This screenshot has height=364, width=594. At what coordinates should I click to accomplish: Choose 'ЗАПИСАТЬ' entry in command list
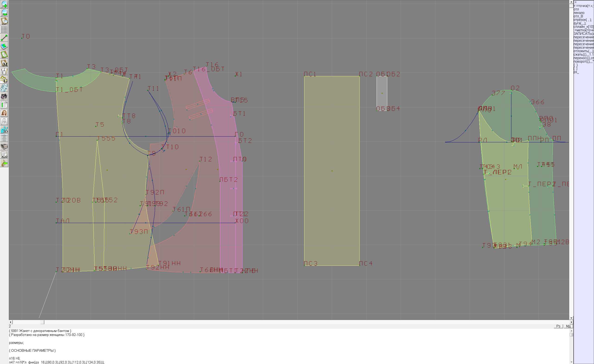pos(583,34)
